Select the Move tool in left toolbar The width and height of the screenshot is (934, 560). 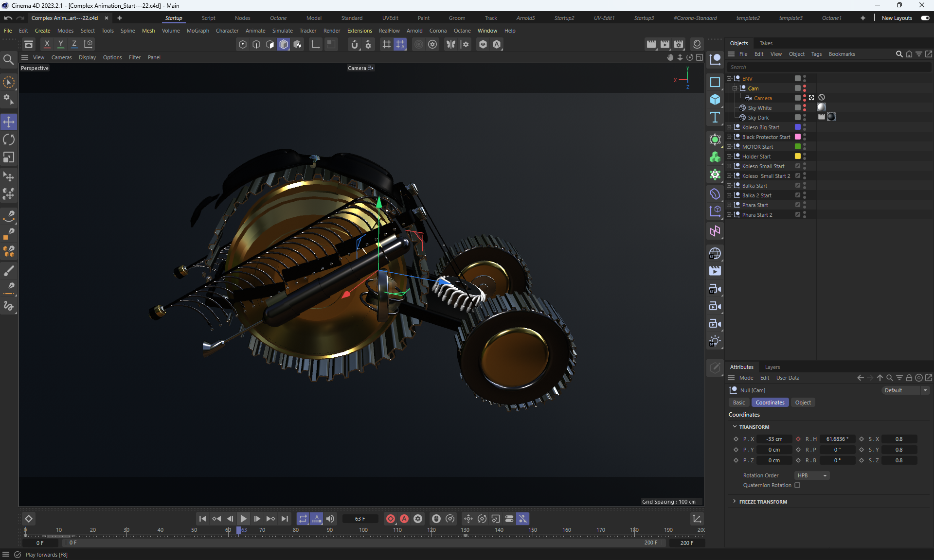(9, 122)
